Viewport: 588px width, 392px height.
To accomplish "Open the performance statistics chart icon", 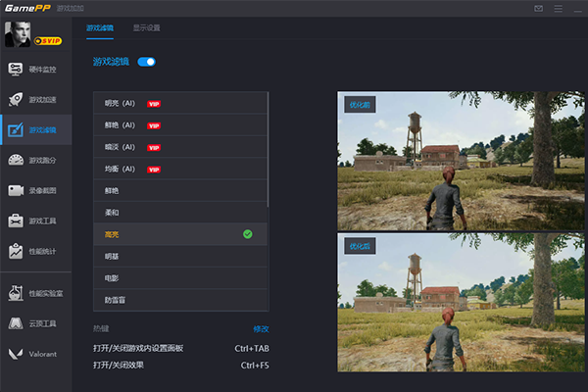I will [16, 251].
